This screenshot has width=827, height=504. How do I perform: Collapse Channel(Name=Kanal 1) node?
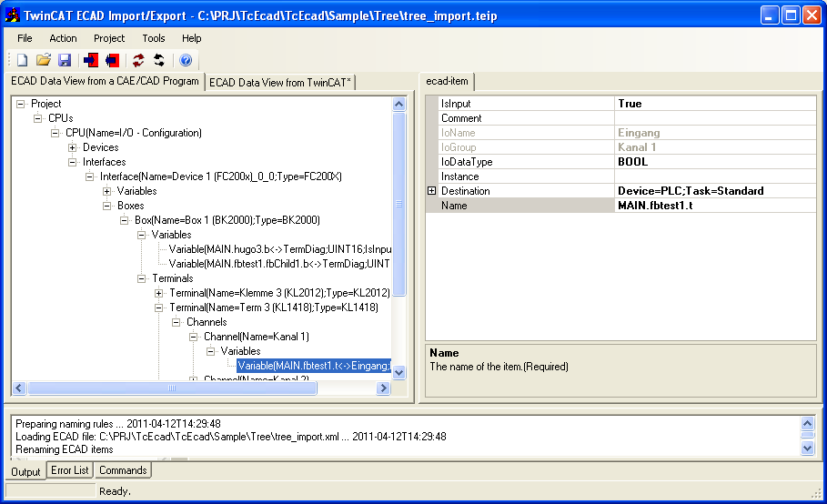tap(194, 337)
